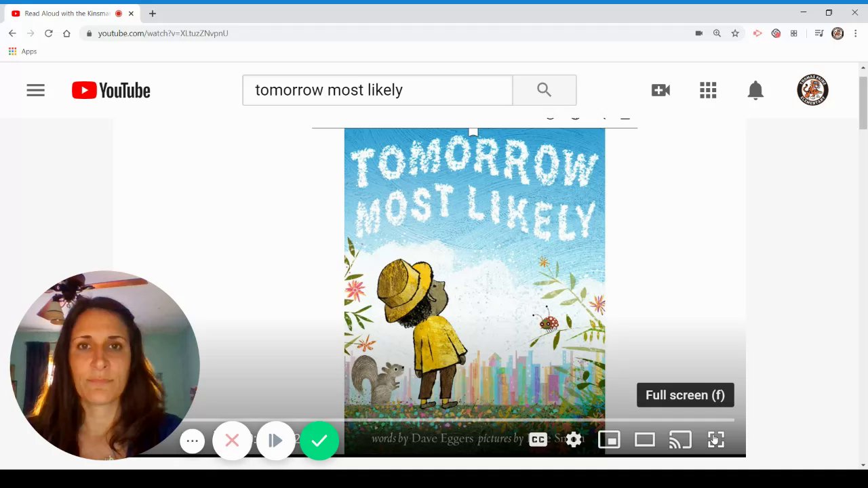Pause the screen recording
Viewport: 868px width, 488px height.
pos(275,441)
